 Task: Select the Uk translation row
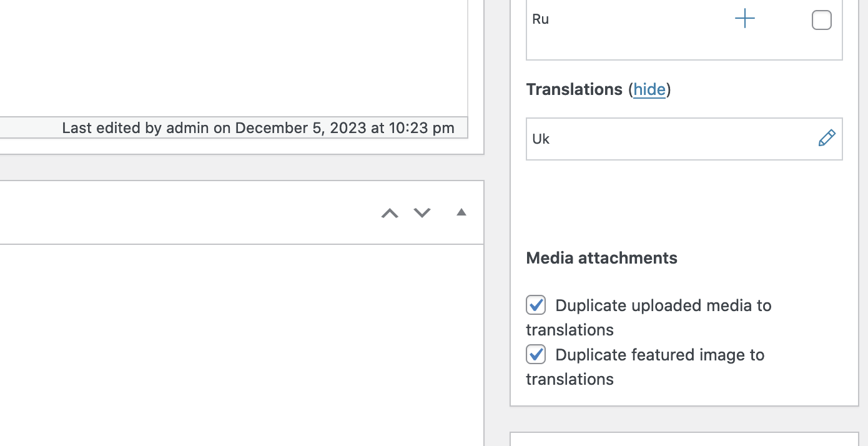pyautogui.click(x=684, y=139)
